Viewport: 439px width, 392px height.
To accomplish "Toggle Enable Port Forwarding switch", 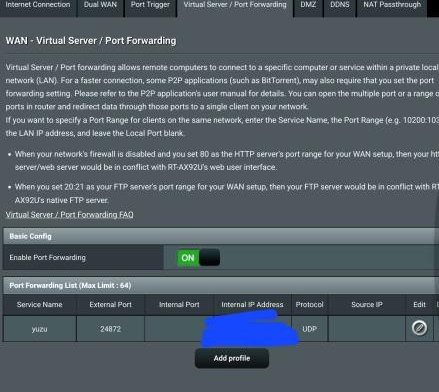I will point(199,258).
